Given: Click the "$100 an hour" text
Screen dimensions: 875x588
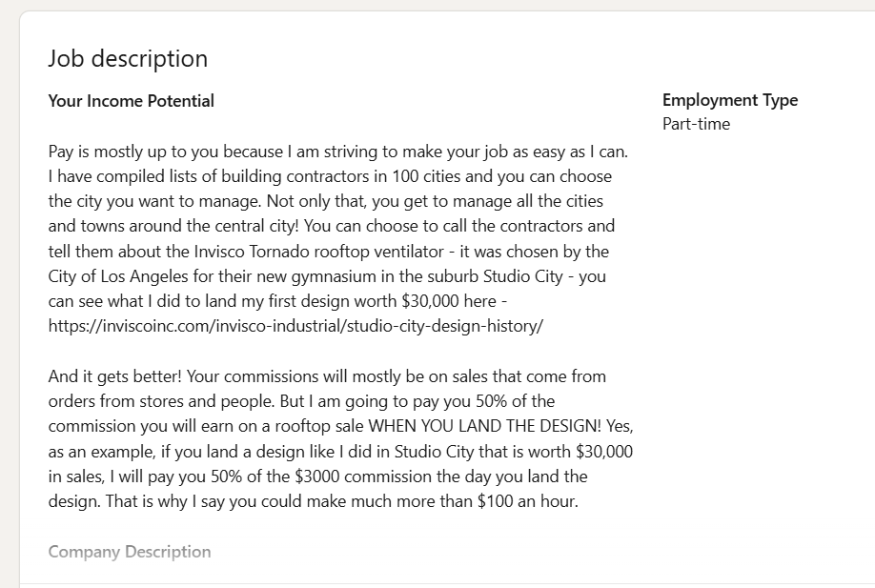Looking at the screenshot, I should (x=526, y=500).
